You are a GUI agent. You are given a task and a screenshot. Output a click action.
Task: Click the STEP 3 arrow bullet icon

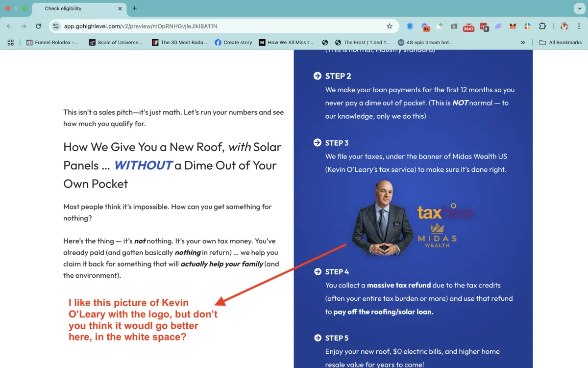317,143
